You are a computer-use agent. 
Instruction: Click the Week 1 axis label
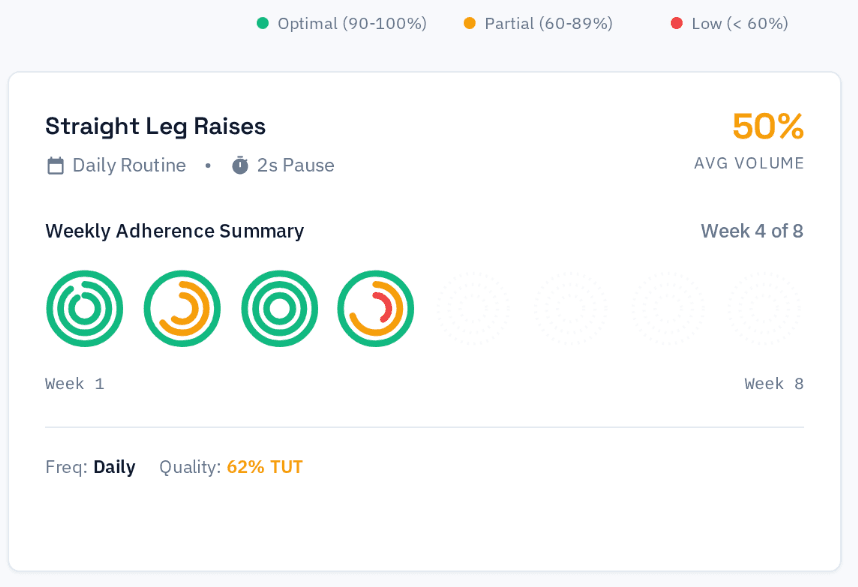(x=74, y=383)
